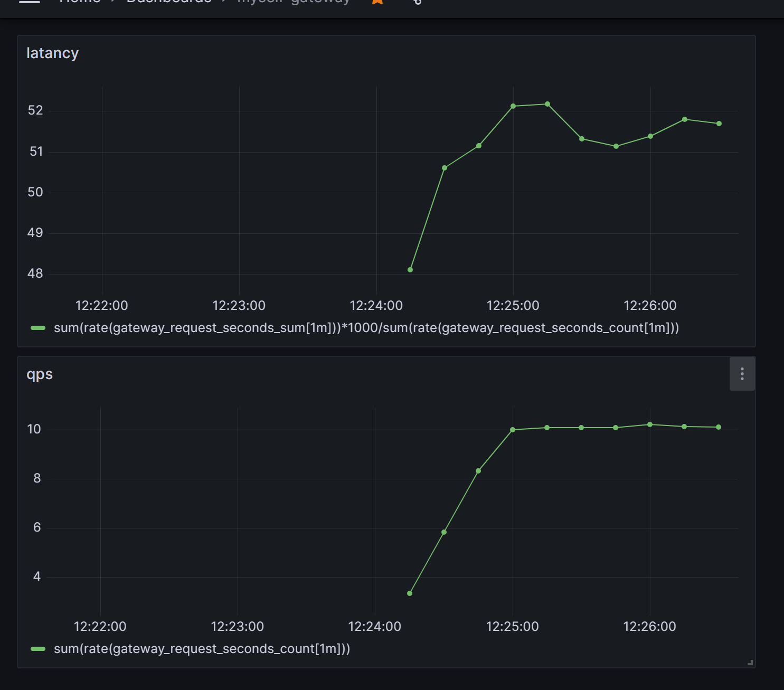Click the 12:23:00 label on qps x-axis
Image resolution: width=784 pixels, height=690 pixels.
[x=238, y=627]
